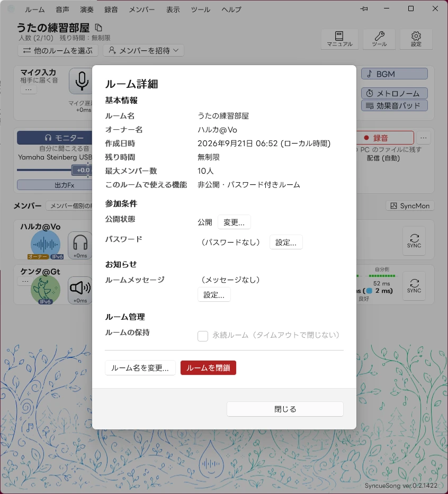Open the 演奏 menu
The width and height of the screenshot is (448, 494).
(87, 10)
